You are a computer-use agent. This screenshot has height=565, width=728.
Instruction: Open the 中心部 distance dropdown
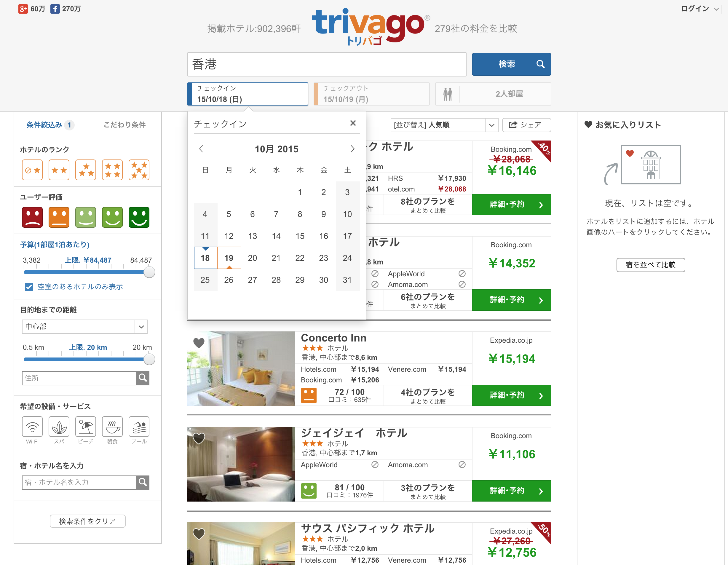pyautogui.click(x=85, y=327)
